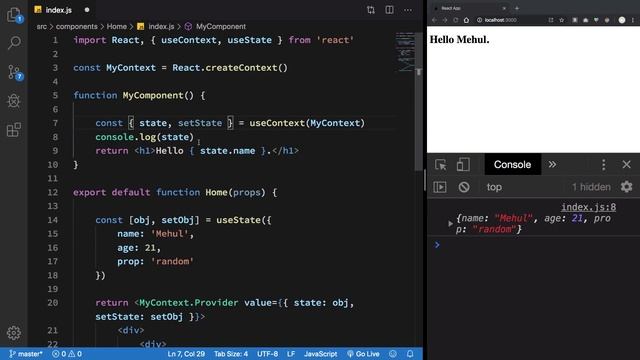Viewport: 640px width, 360px height.
Task: Open the Search view in activity bar
Action: (14, 43)
